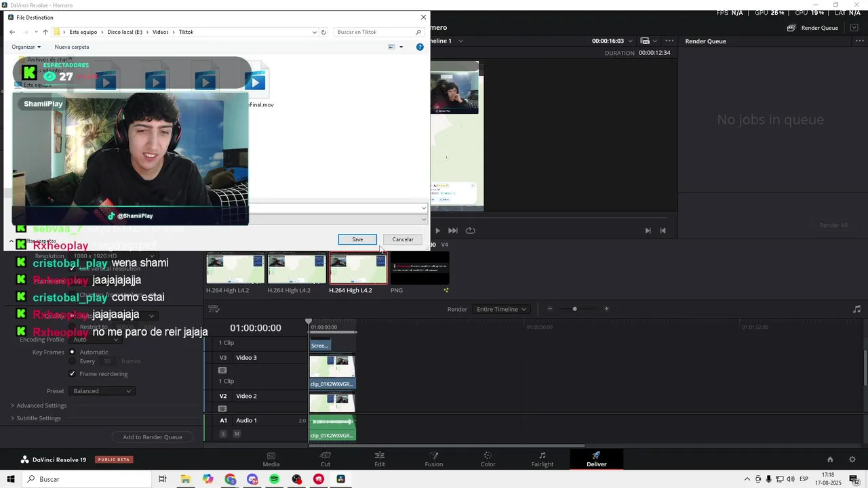Open Spotify from the Windows taskbar
Image resolution: width=868 pixels, height=488 pixels.
[x=275, y=479]
